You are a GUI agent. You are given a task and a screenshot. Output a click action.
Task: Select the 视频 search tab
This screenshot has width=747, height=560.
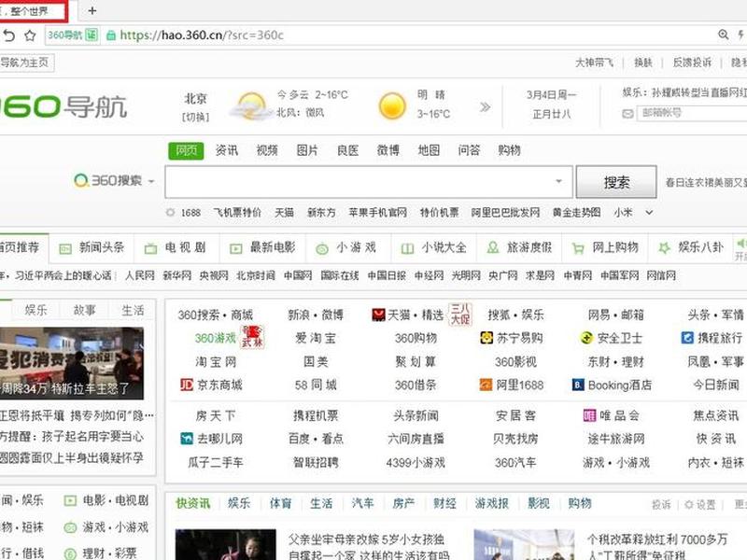267,150
